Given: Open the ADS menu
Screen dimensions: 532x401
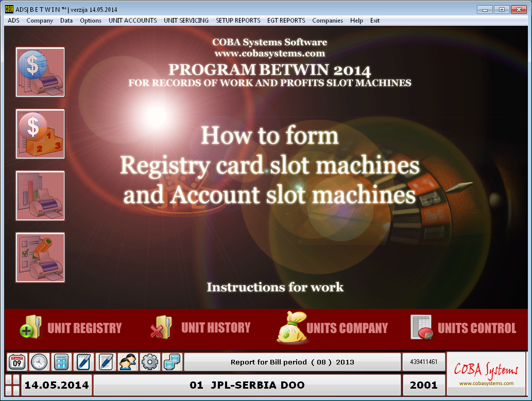Looking at the screenshot, I should [x=13, y=21].
